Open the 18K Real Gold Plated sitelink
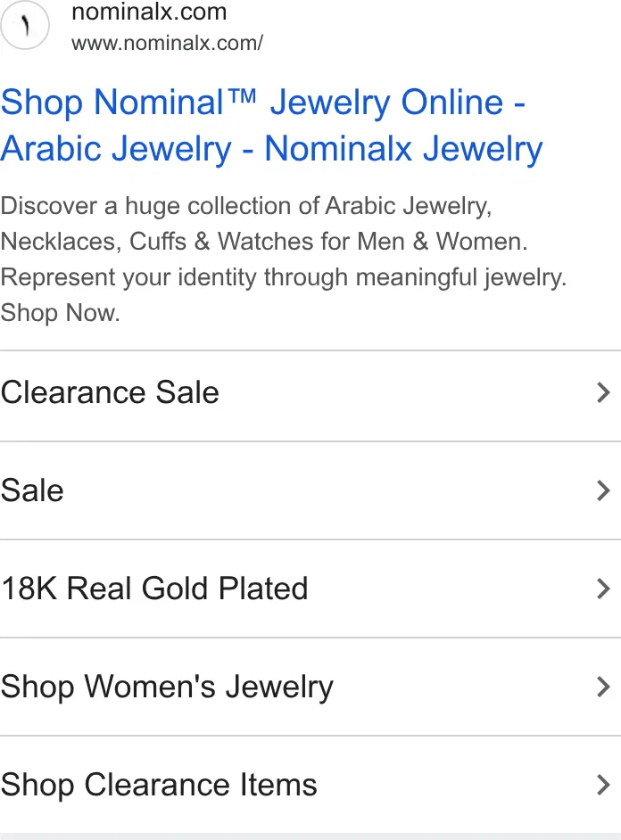The image size is (621, 840). [x=310, y=589]
